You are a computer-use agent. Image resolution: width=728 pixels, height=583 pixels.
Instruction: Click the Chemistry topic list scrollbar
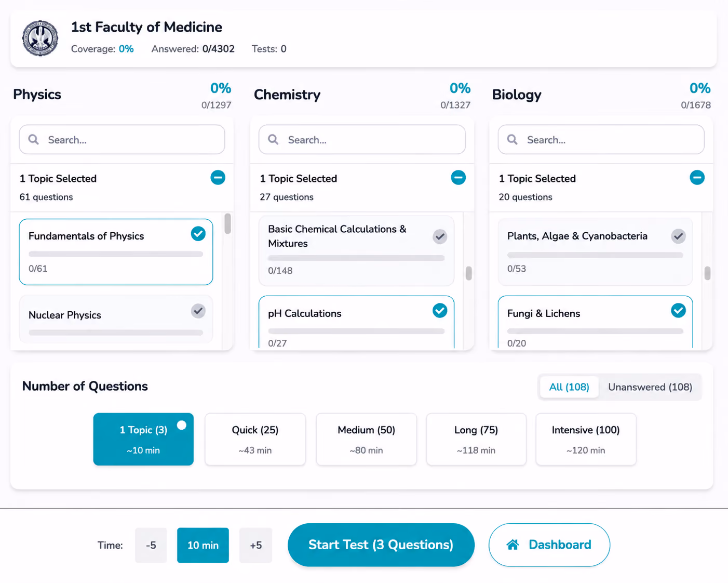coord(468,273)
